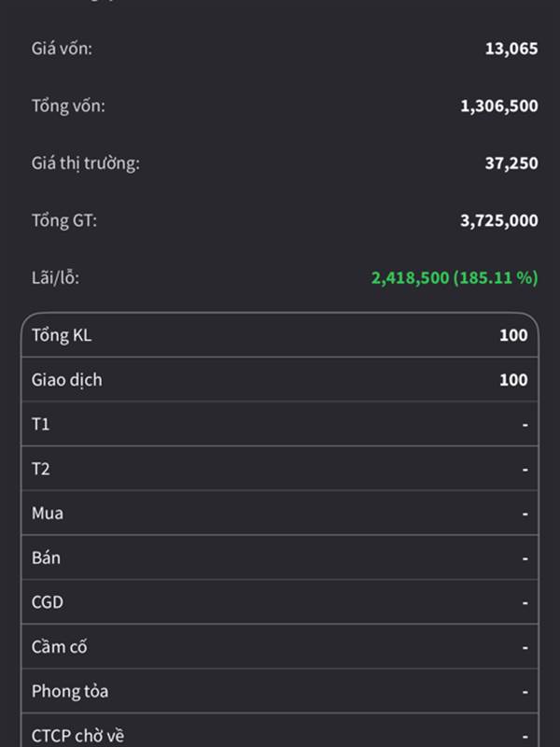
Task: Click the Mua row
Action: click(x=280, y=514)
